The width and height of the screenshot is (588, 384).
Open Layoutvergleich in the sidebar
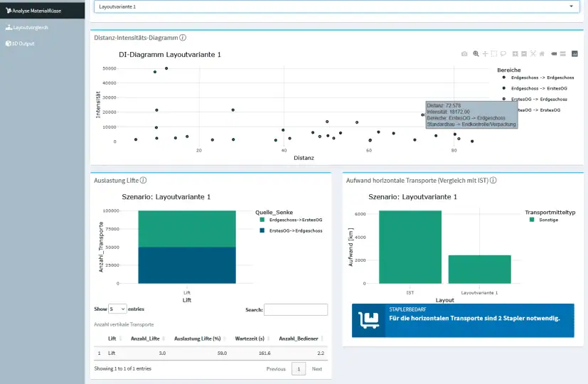[30, 27]
